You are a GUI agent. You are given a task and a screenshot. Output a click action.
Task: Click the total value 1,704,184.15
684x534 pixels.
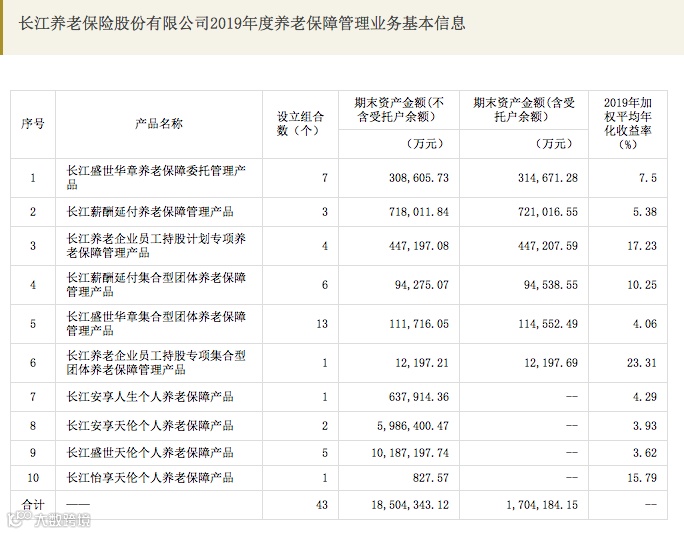542,505
